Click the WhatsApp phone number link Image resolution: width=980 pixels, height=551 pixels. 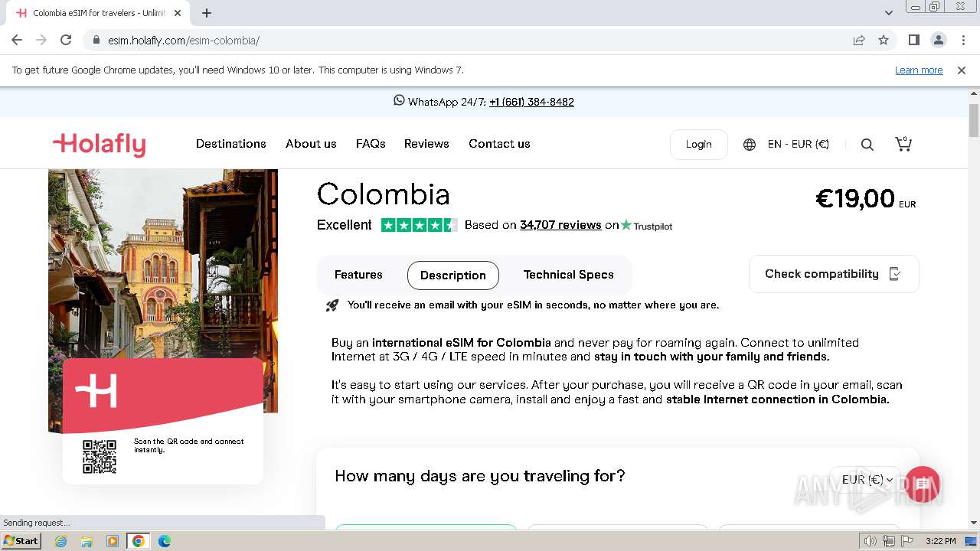(531, 102)
